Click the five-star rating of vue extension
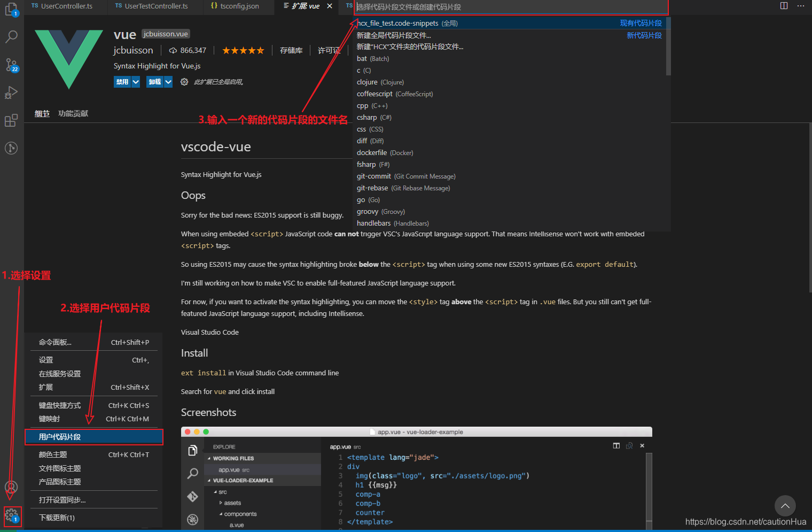 tap(243, 50)
